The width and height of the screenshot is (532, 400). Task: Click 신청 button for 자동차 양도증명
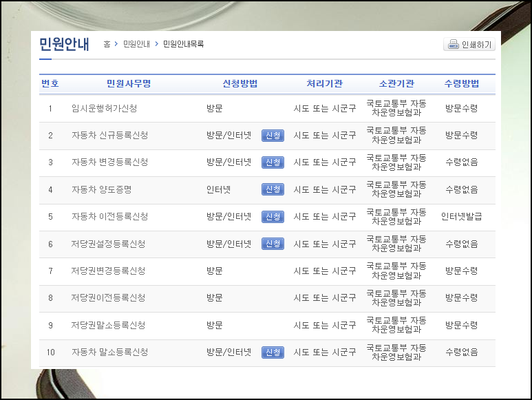273,189
